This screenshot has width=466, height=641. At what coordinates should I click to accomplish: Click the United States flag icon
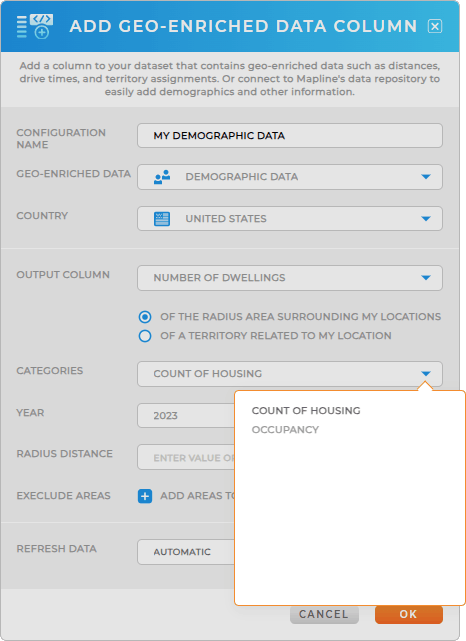point(162,219)
